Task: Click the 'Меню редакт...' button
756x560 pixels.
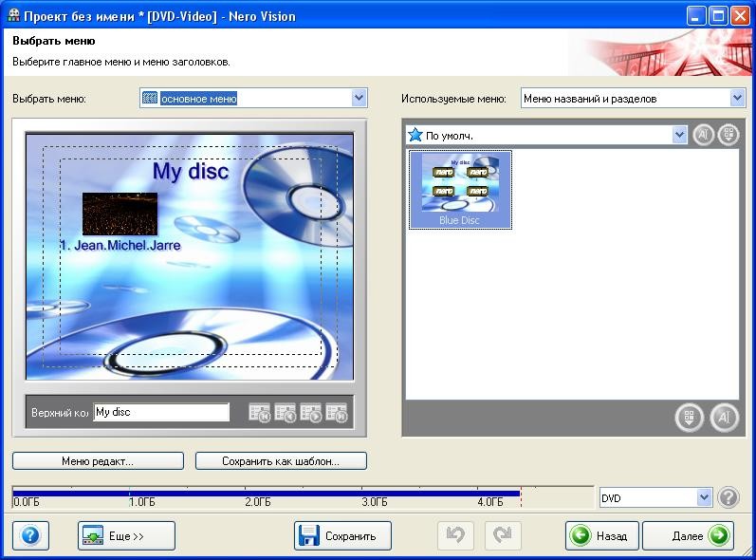Action: coord(98,461)
